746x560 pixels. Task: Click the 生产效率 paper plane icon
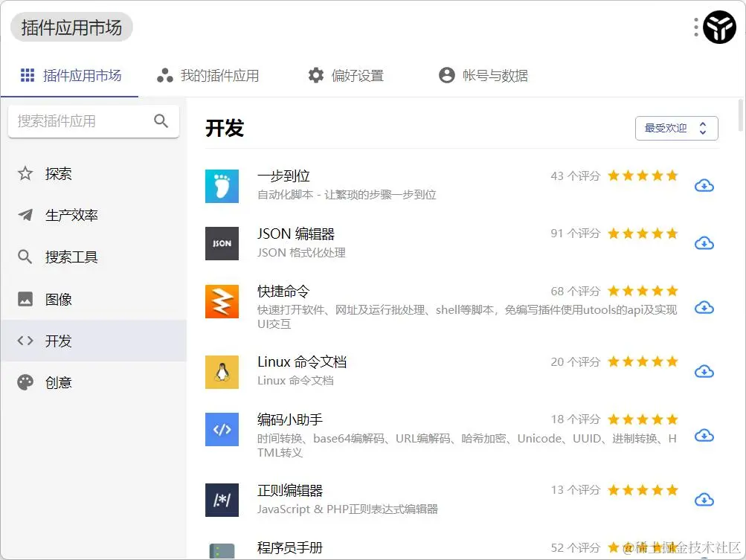(x=25, y=215)
